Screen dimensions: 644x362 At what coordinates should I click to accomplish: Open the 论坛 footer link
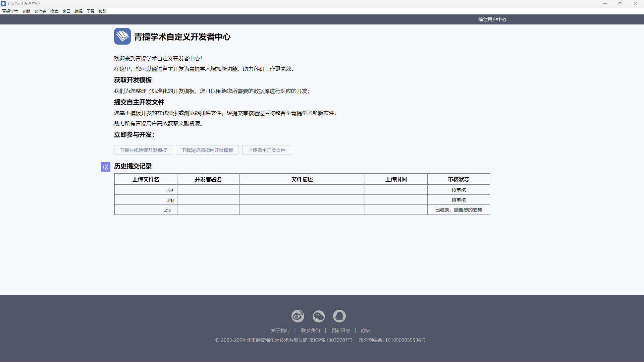(x=365, y=330)
